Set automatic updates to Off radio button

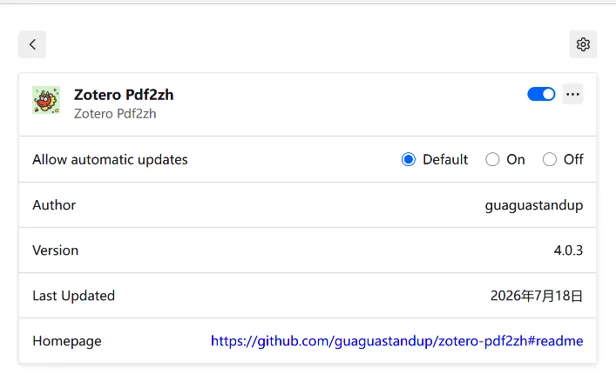click(x=549, y=160)
